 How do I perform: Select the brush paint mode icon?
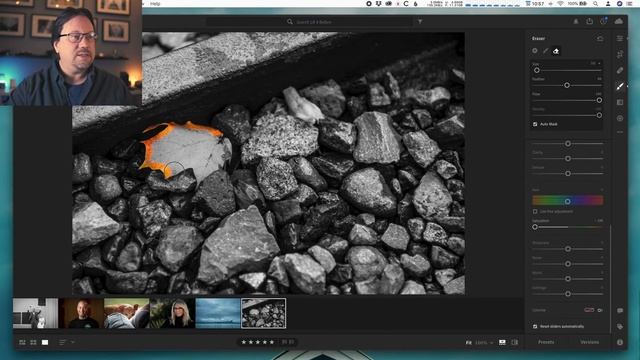point(546,51)
